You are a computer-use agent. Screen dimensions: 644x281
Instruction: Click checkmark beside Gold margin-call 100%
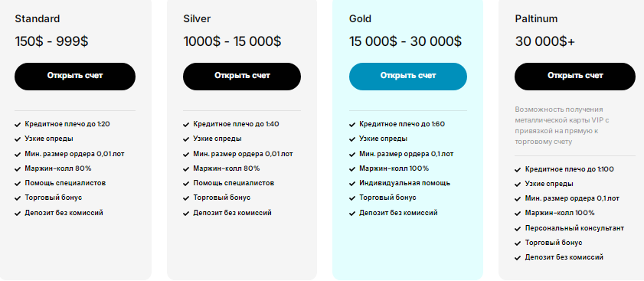pos(352,169)
